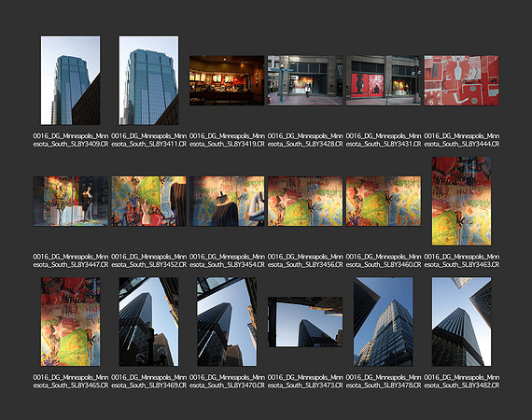The width and height of the screenshot is (532, 420).
Task: Open the red patterned artwork thumbnail 5L8Y3444
Action: (461, 80)
